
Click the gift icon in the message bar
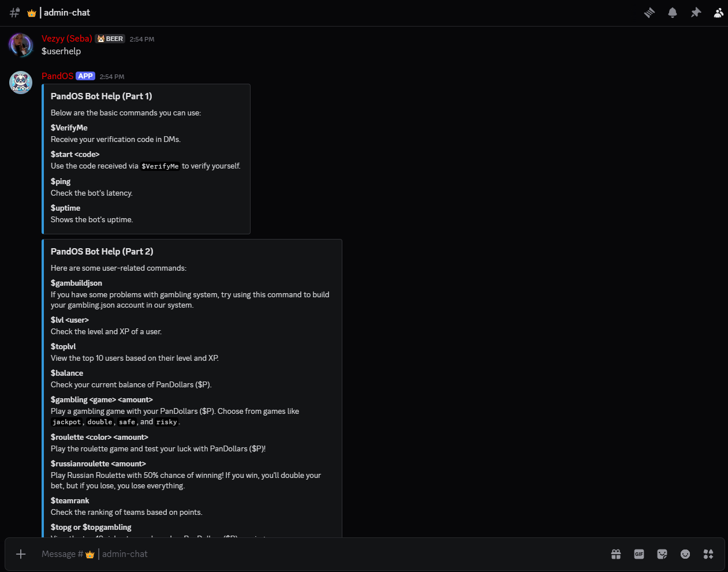point(615,554)
